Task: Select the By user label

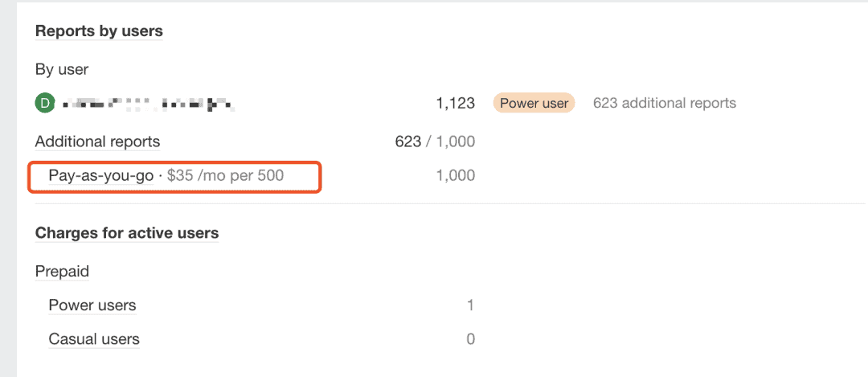Action: [62, 69]
